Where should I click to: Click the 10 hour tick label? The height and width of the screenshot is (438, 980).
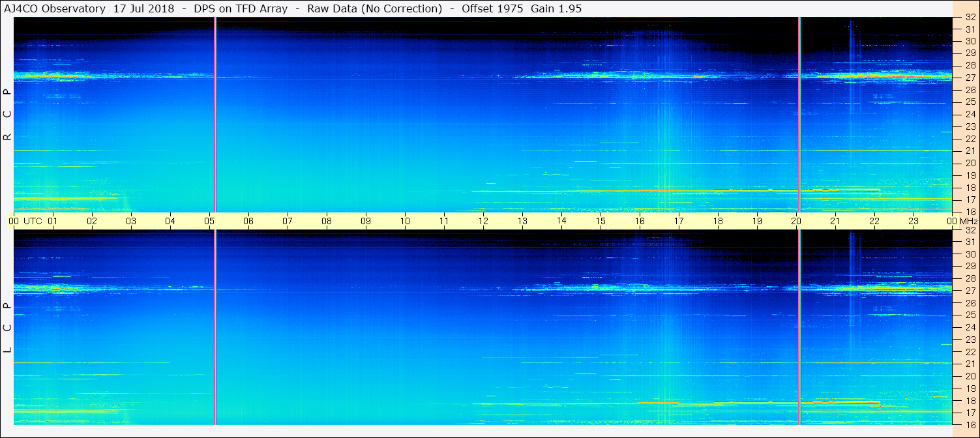pyautogui.click(x=405, y=221)
